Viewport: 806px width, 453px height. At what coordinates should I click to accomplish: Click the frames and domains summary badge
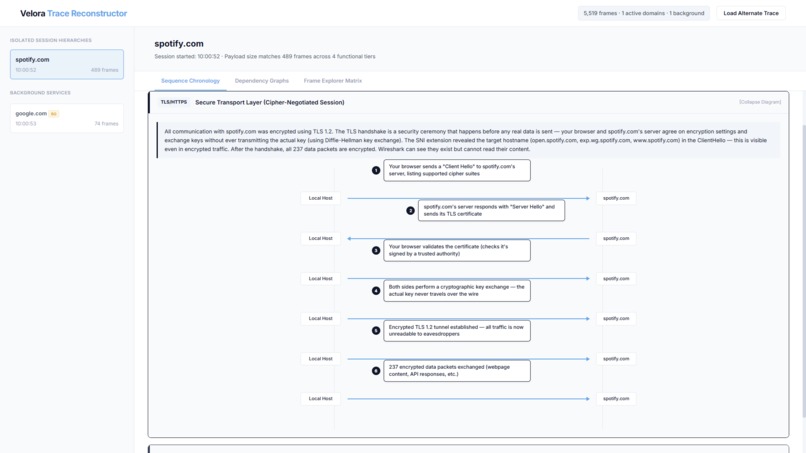click(644, 13)
